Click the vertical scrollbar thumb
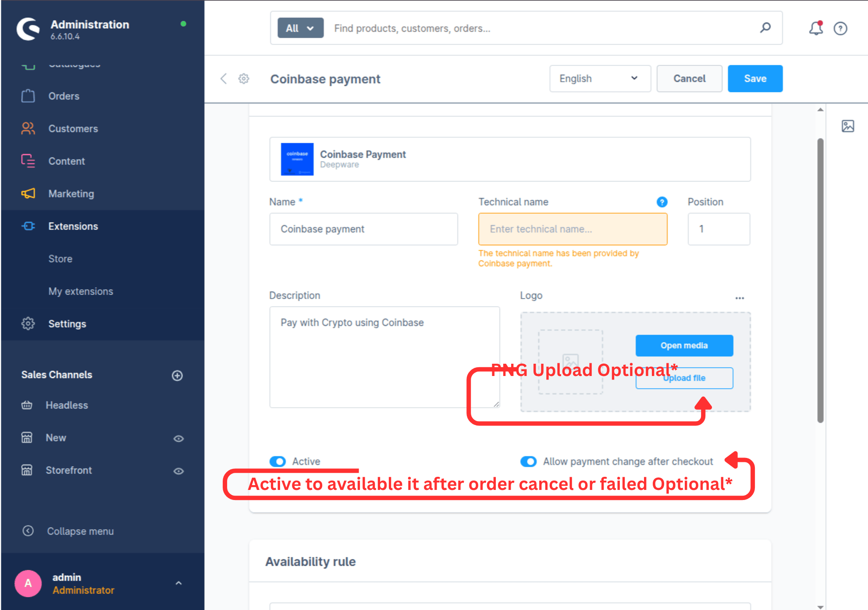Screen dimensions: 868x610 (820, 280)
